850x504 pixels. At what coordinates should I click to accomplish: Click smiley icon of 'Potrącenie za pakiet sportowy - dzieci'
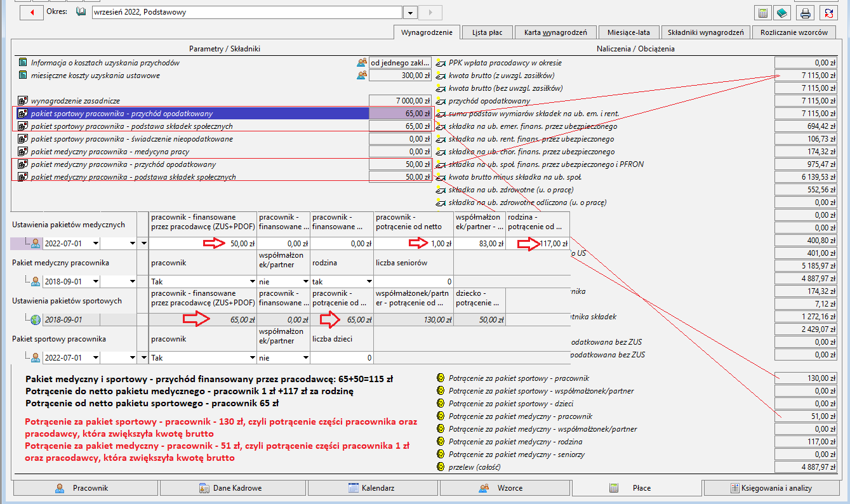click(x=440, y=404)
